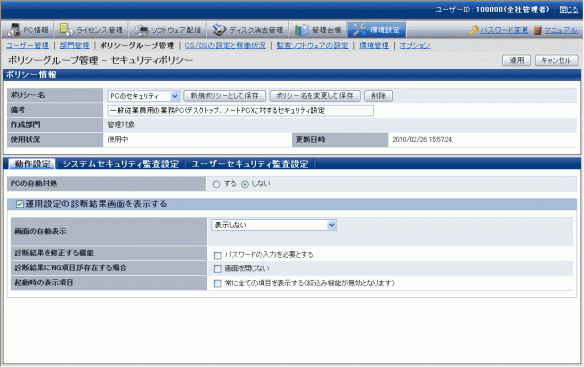Click the キャンセル button
The image size is (584, 367).
click(556, 60)
